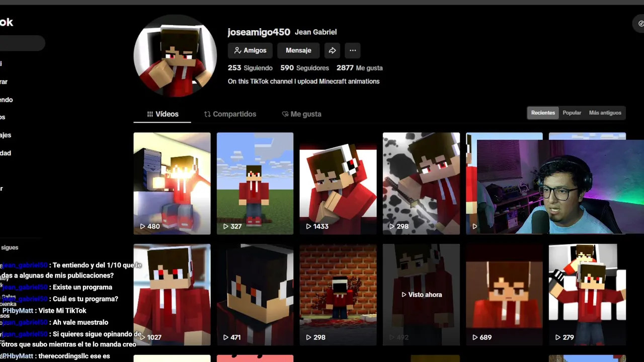Click the play icon beside 1433 views
Viewport: 644px width, 362px height.
308,226
